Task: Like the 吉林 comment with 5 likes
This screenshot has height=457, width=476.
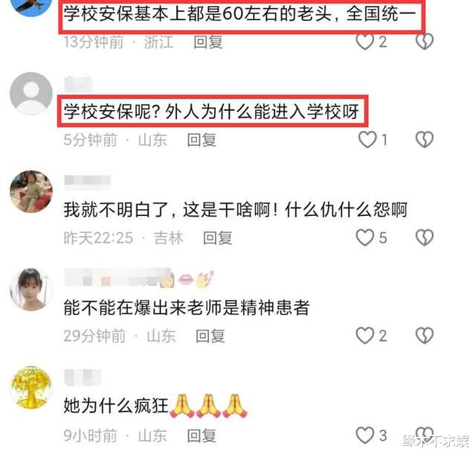Action: [x=365, y=237]
